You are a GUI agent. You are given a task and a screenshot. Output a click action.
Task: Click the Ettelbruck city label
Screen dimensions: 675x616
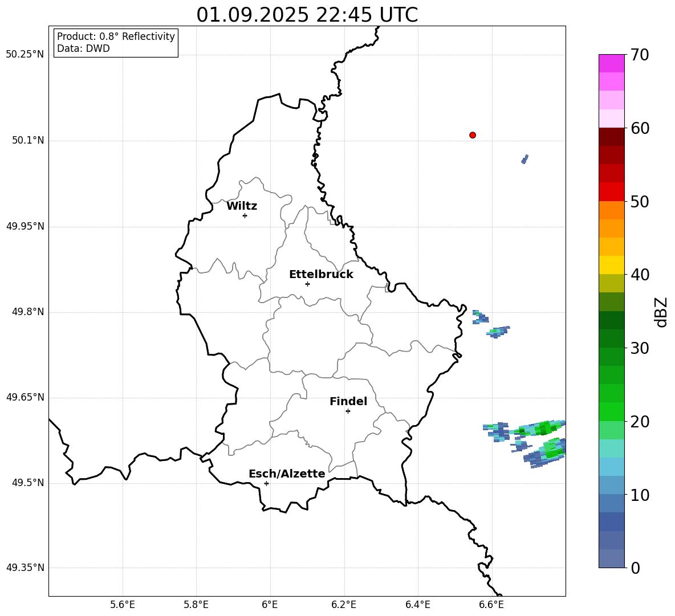(321, 275)
